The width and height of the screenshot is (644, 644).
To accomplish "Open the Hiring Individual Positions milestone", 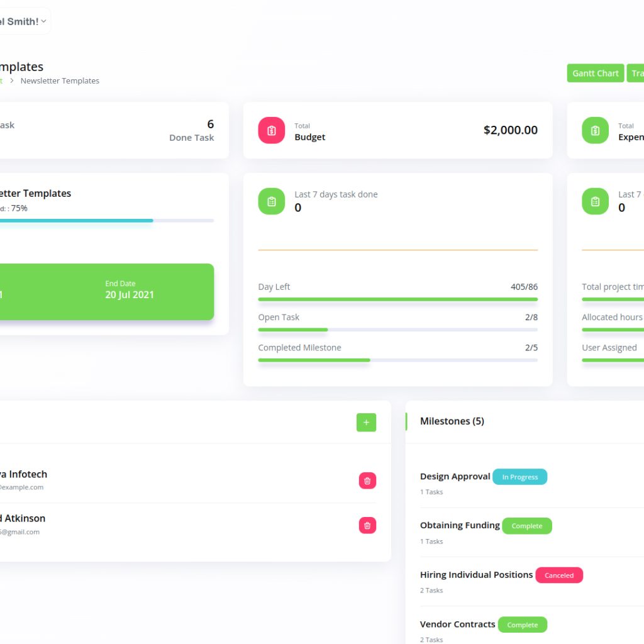I will pyautogui.click(x=476, y=574).
